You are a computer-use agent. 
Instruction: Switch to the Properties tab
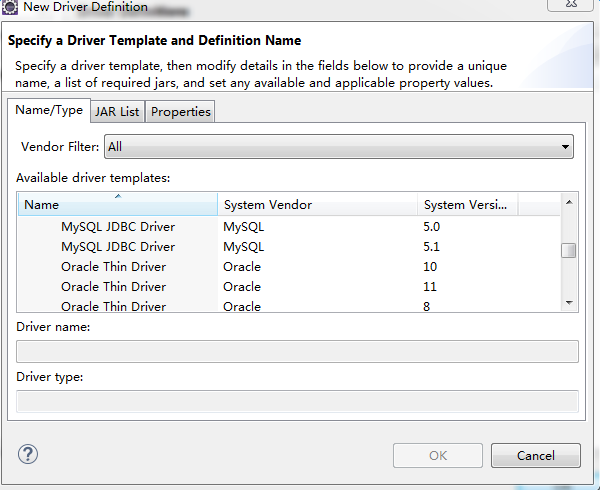pyautogui.click(x=180, y=112)
